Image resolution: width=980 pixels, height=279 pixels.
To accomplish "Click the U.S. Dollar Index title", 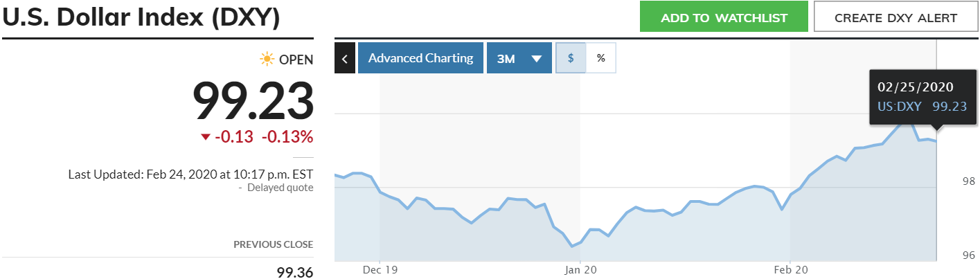I will pos(141,17).
